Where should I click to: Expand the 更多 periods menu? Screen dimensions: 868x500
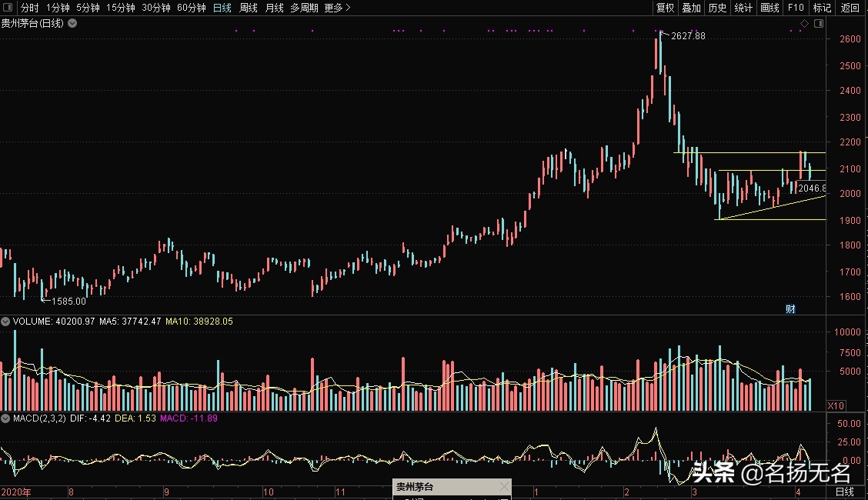click(337, 8)
